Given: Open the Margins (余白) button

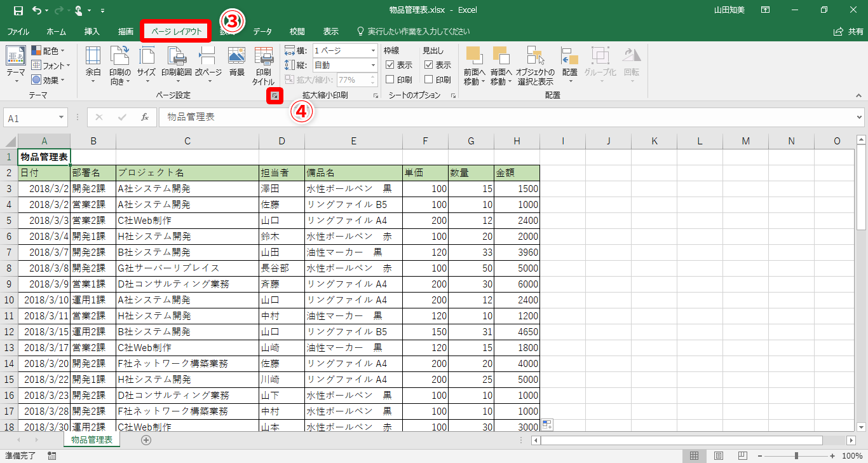Looking at the screenshot, I should 93,66.
